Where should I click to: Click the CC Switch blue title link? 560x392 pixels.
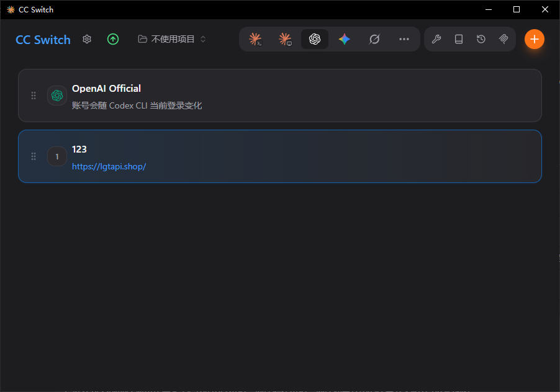coord(43,40)
